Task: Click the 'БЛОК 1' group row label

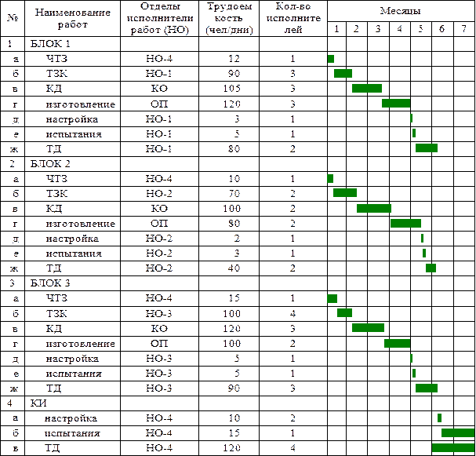Action: (50, 44)
